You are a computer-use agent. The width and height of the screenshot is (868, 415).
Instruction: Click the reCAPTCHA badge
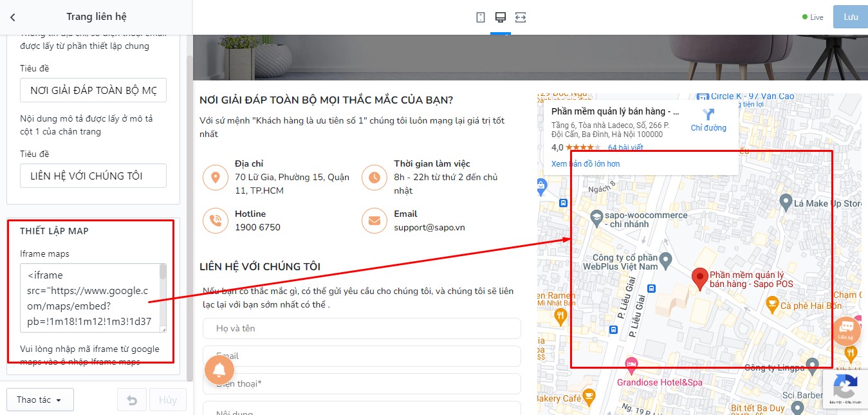pyautogui.click(x=845, y=389)
